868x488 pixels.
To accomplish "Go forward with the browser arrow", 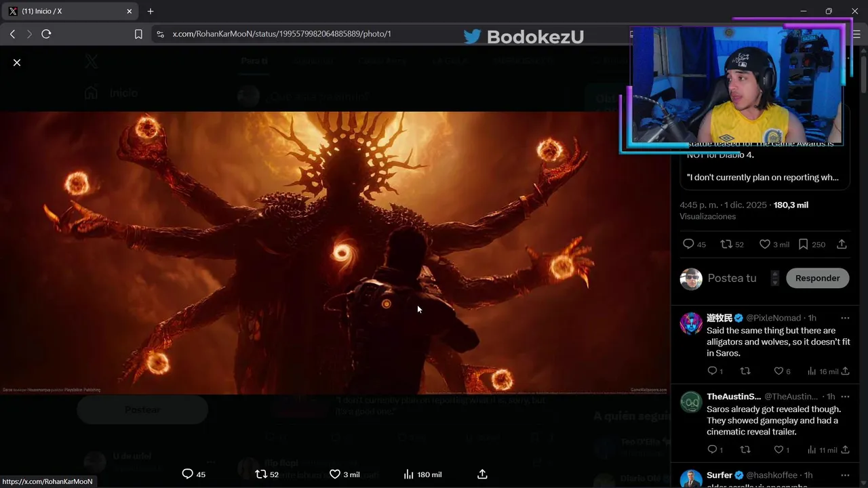I will point(29,34).
